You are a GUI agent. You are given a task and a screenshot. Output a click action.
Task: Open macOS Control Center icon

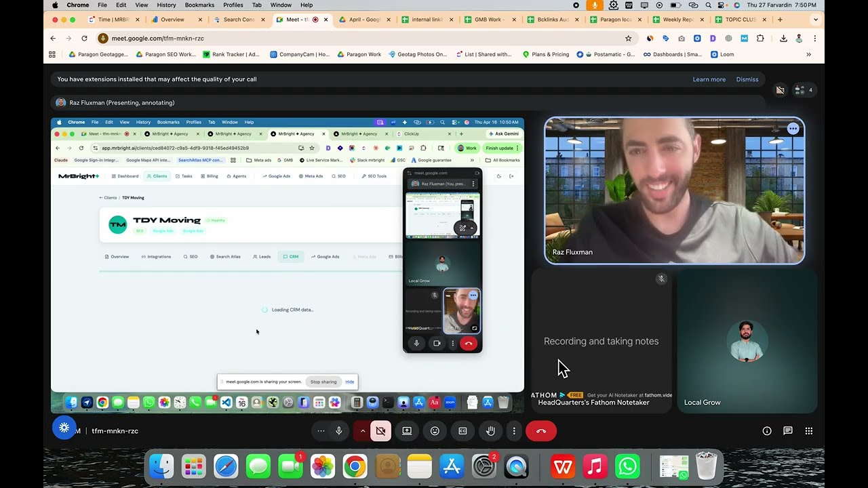tap(722, 5)
